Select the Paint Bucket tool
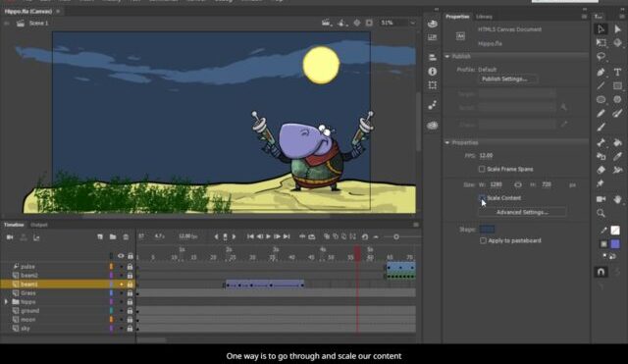This screenshot has height=364, width=628. (x=617, y=142)
